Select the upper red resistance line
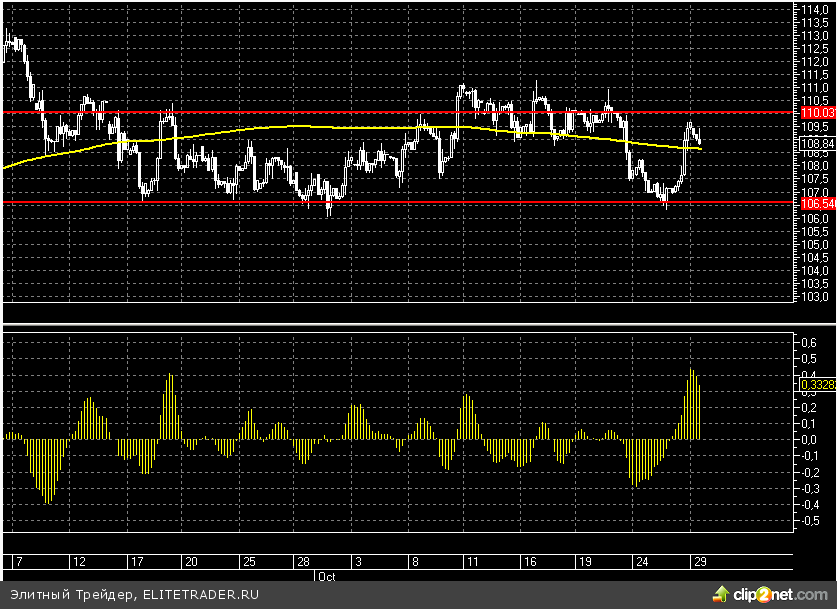The height and width of the screenshot is (609, 837). 300,113
